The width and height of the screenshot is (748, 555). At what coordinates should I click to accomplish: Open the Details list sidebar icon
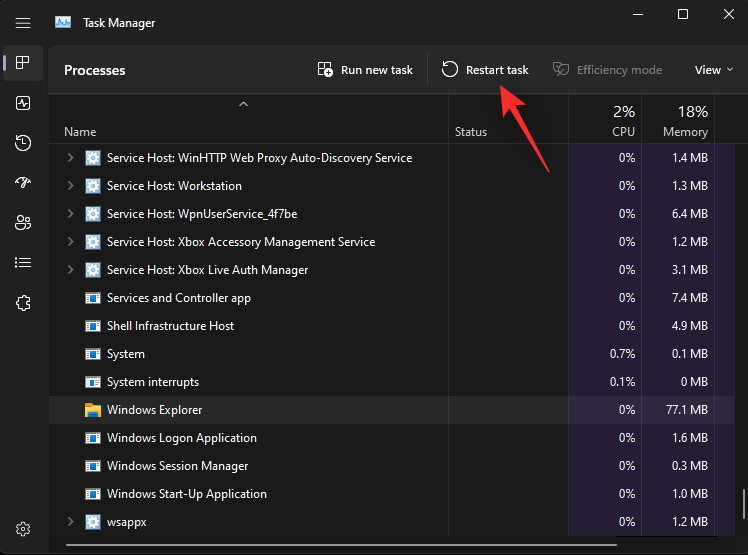[x=23, y=262]
